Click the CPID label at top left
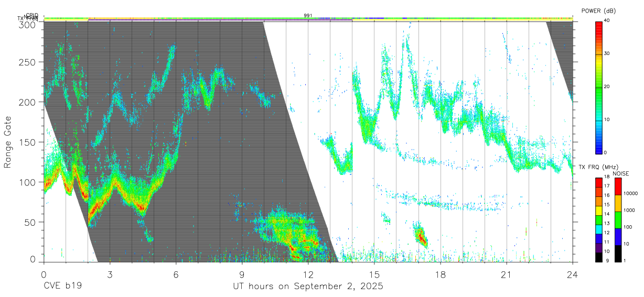This screenshot has width=644, height=297. pyautogui.click(x=32, y=15)
